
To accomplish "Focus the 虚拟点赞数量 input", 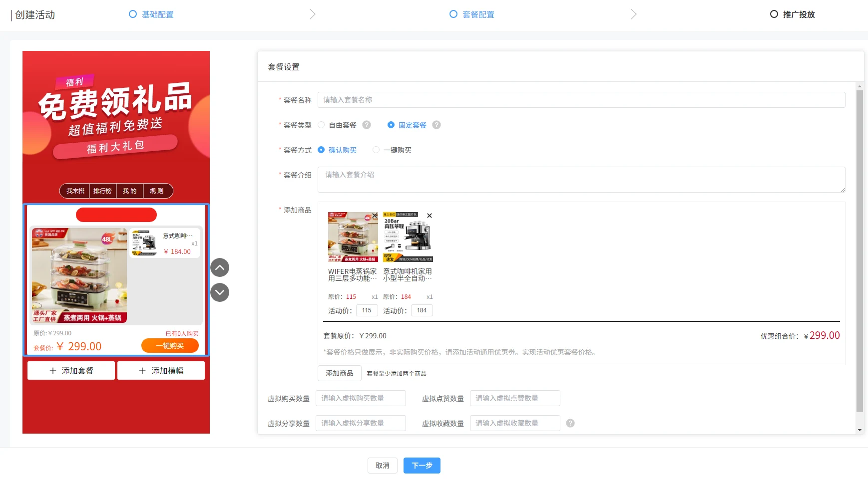I will (x=515, y=398).
